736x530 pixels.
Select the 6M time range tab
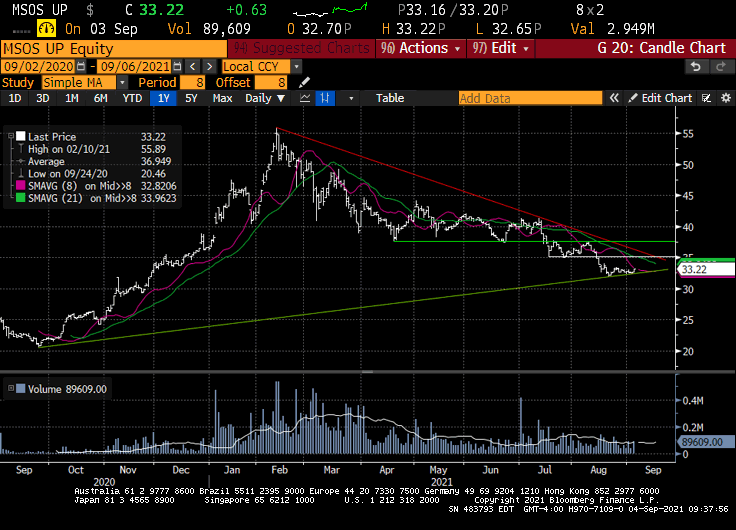[x=100, y=98]
